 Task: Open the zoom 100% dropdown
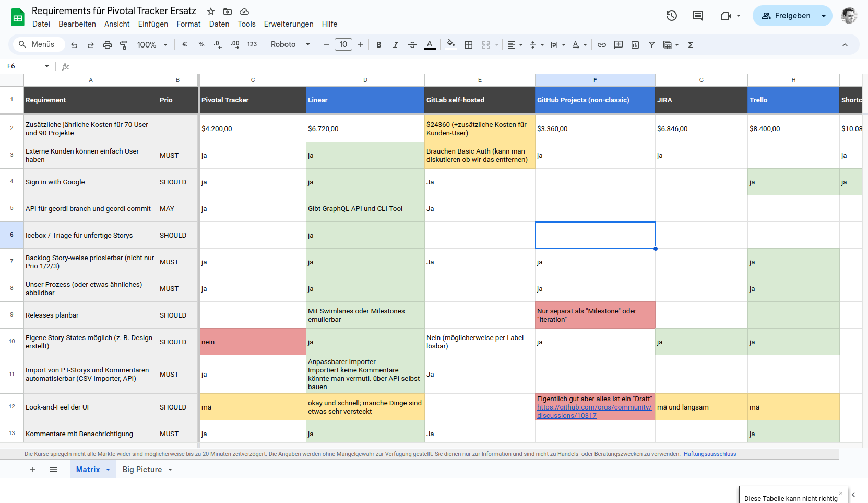(x=152, y=45)
